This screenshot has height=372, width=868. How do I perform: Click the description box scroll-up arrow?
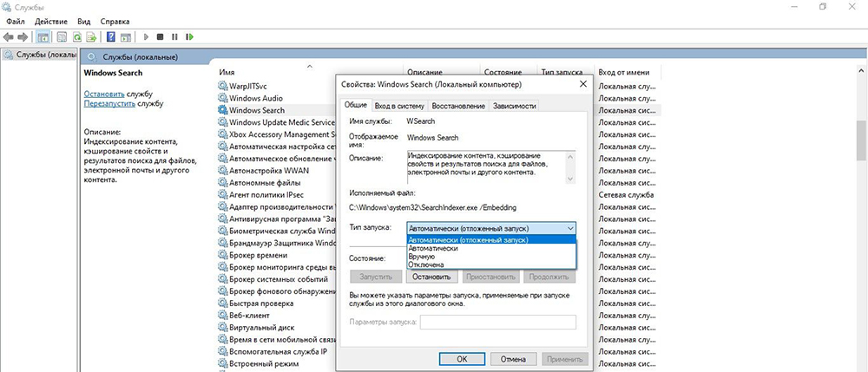coord(571,157)
